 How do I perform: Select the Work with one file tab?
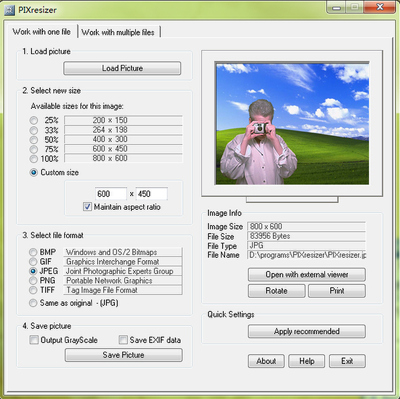pos(42,32)
